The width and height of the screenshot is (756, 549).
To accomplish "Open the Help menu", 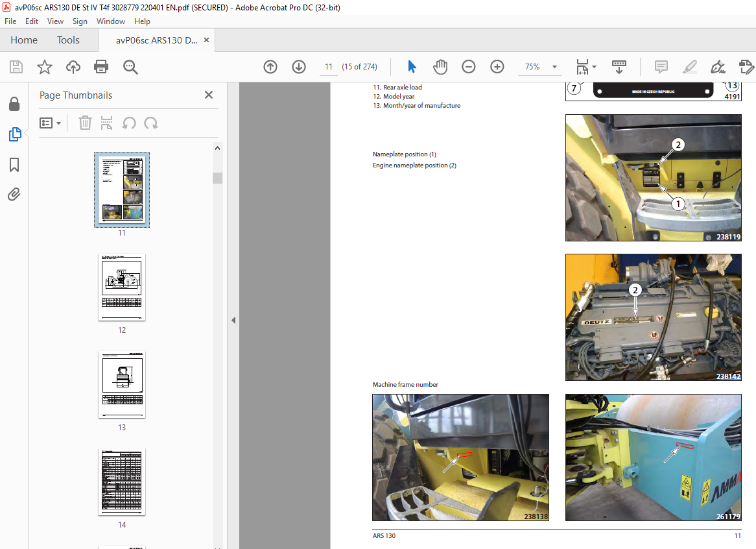I will (142, 21).
